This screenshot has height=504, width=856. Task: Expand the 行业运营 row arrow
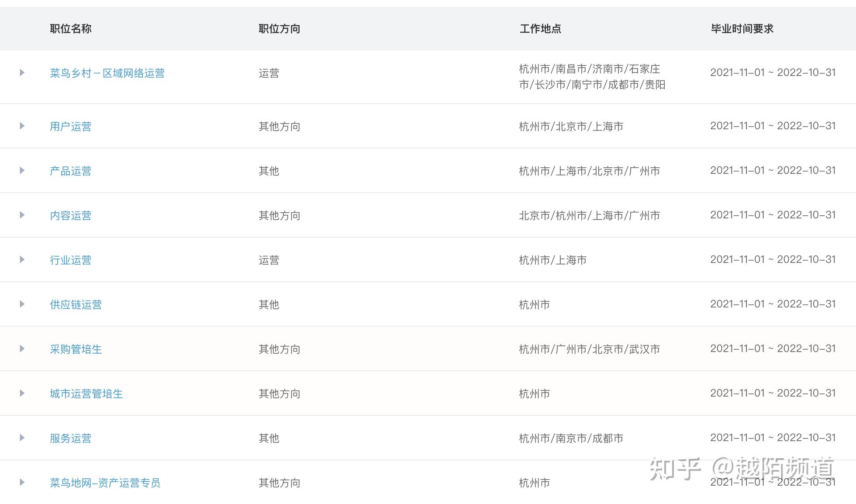[x=22, y=260]
